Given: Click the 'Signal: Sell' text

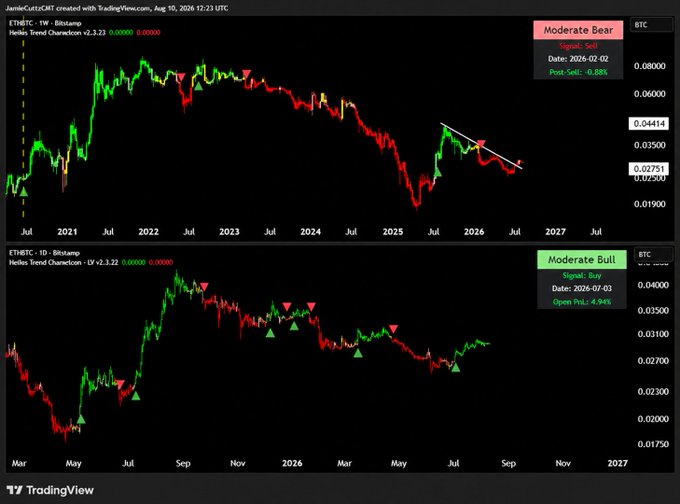Looking at the screenshot, I should [x=578, y=46].
